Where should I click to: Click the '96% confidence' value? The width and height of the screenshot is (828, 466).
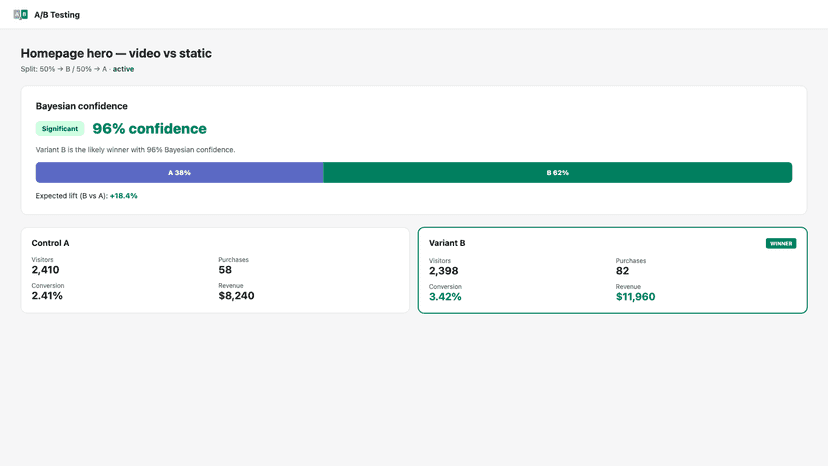149,128
